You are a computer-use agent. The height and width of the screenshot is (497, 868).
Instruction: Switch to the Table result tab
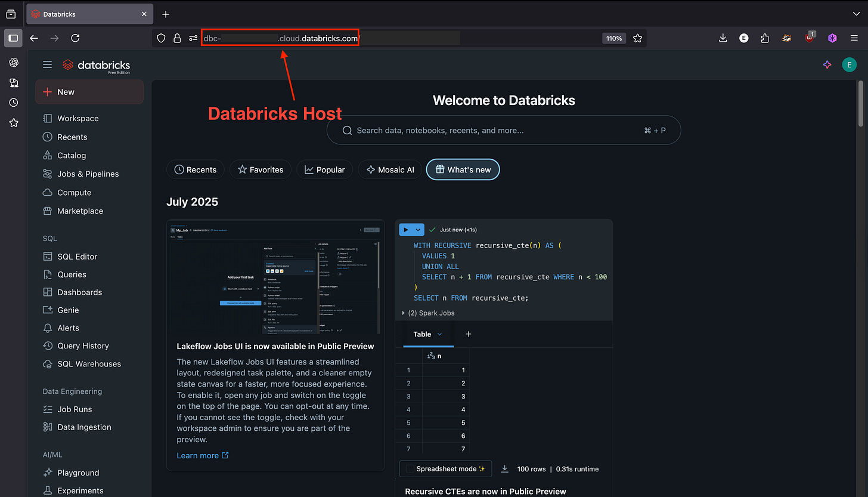click(x=422, y=334)
